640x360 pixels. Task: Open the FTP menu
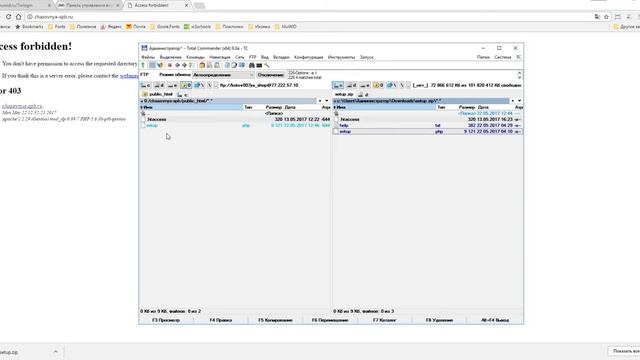coord(253,57)
